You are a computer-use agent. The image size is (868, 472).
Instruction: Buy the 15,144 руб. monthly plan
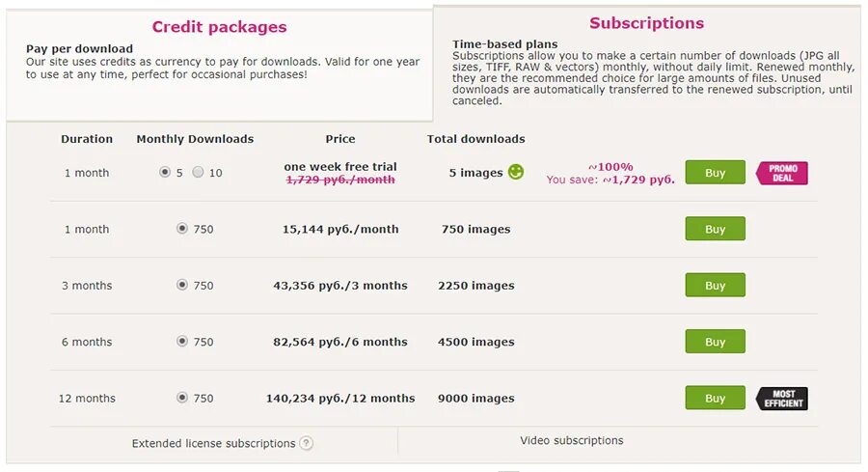(x=715, y=229)
